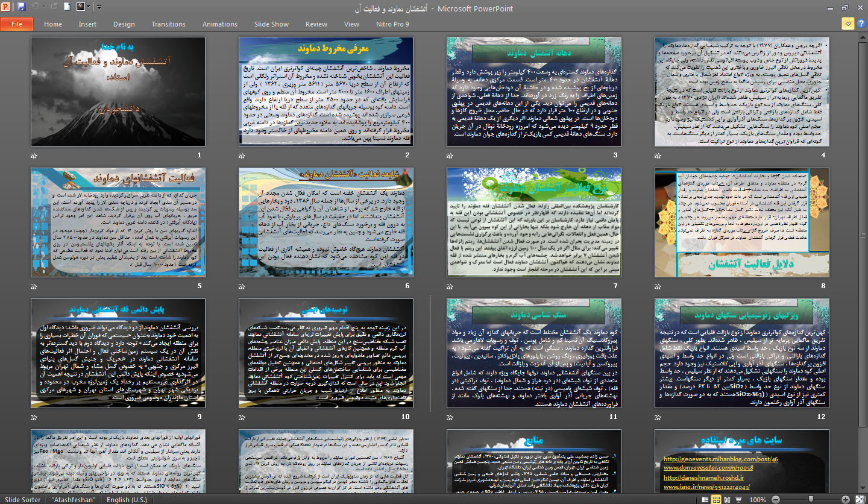Image resolution: width=868 pixels, height=504 pixels.
Task: Switch to Reading View in status bar
Action: tap(728, 500)
